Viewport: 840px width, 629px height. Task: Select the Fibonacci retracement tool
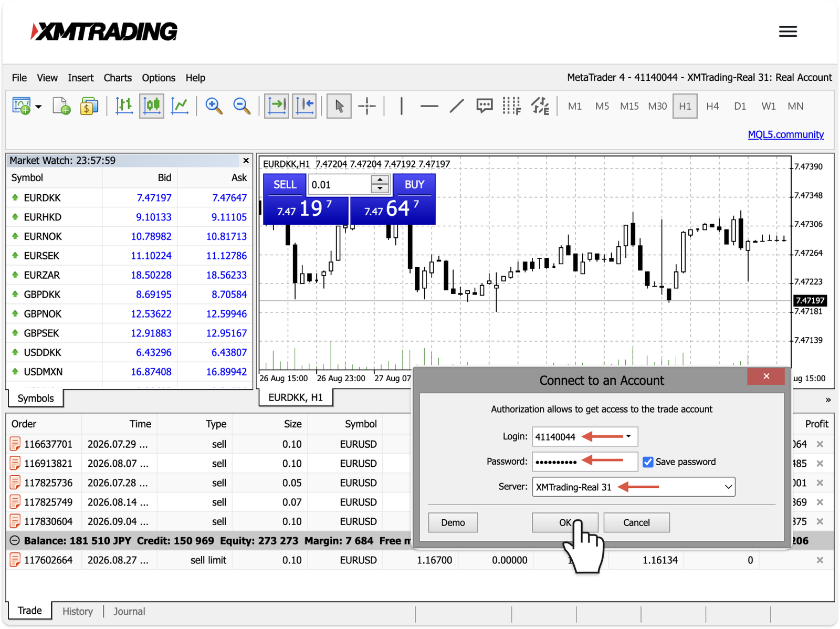click(512, 106)
